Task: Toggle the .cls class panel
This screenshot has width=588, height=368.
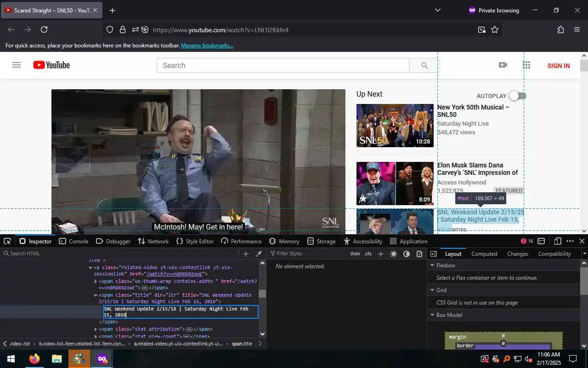Action: [x=368, y=253]
